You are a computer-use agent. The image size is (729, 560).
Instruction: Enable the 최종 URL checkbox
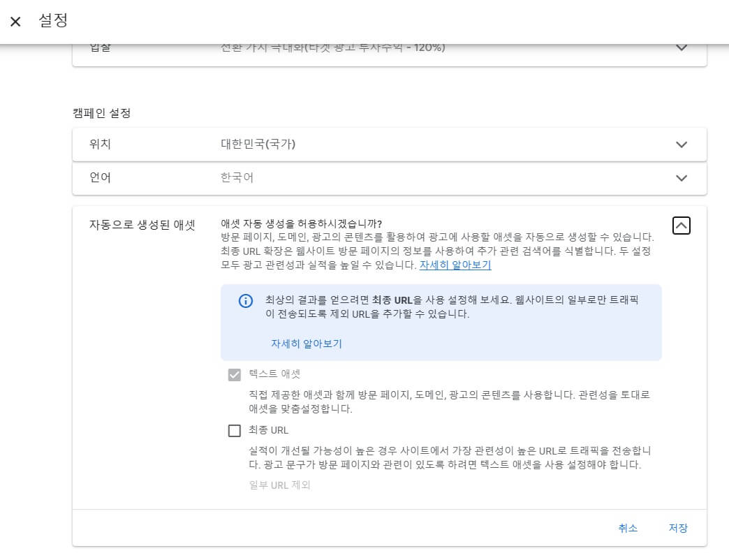click(x=235, y=430)
